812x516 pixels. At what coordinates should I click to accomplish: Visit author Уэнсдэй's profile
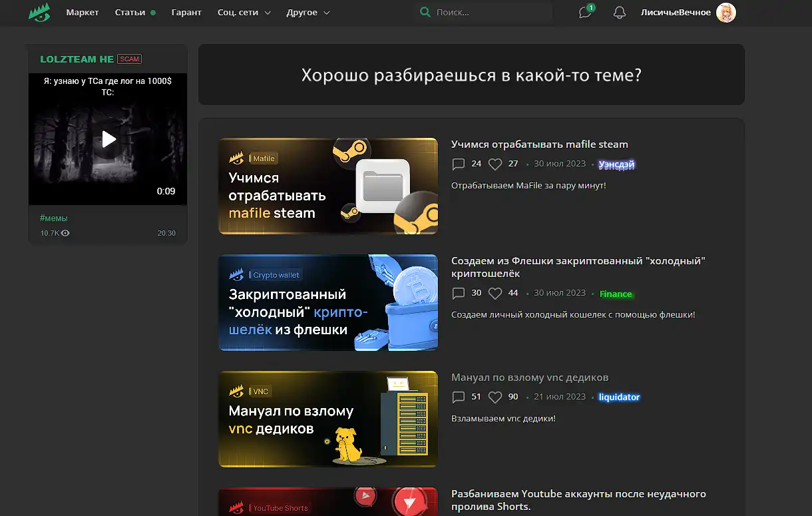click(x=617, y=164)
